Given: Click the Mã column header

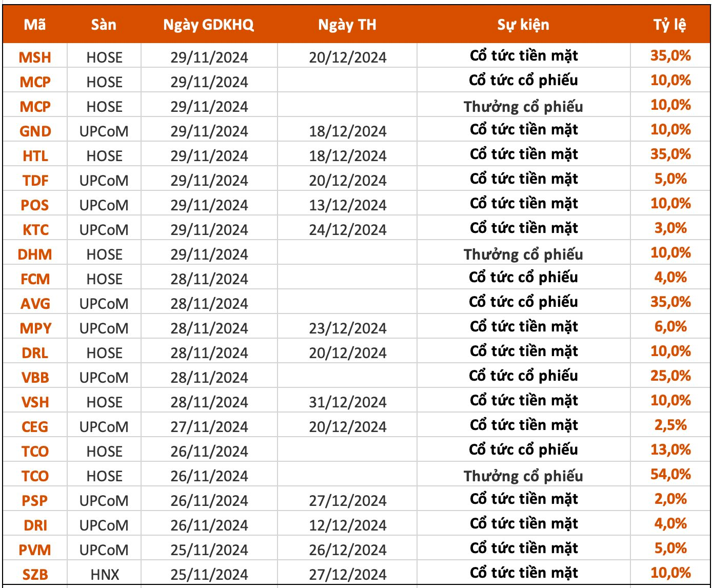Looking at the screenshot, I should click(x=35, y=25).
